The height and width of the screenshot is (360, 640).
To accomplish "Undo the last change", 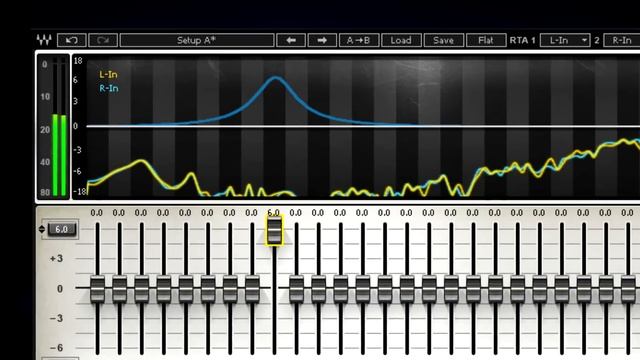I will click(x=72, y=40).
